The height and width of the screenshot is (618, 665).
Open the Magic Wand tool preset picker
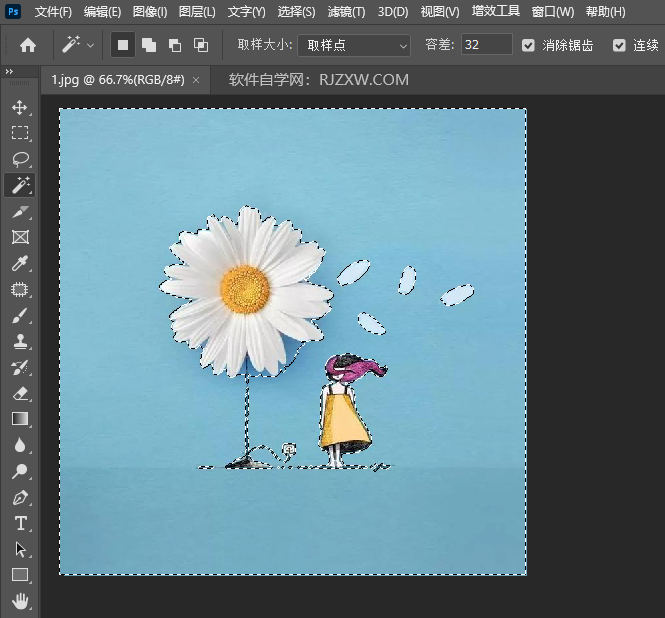coord(79,45)
